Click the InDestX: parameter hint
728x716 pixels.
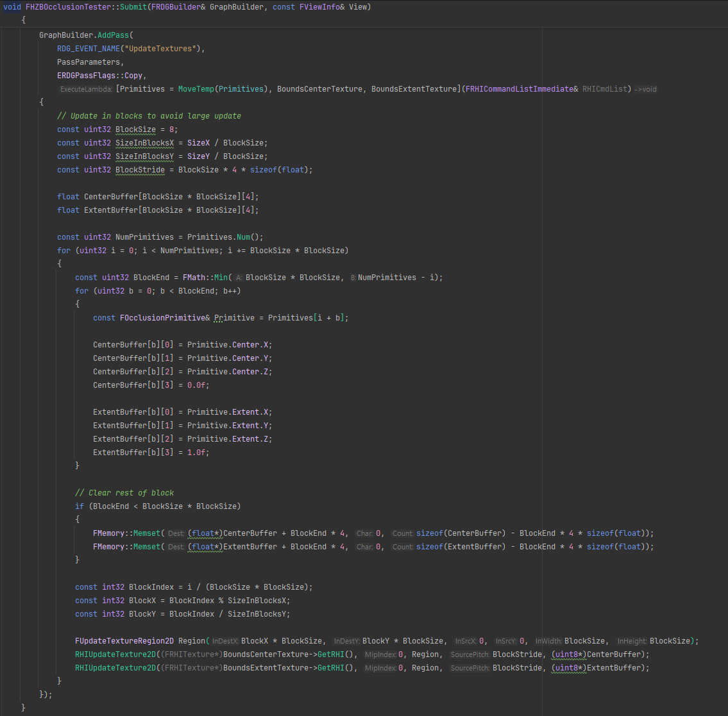click(x=225, y=641)
